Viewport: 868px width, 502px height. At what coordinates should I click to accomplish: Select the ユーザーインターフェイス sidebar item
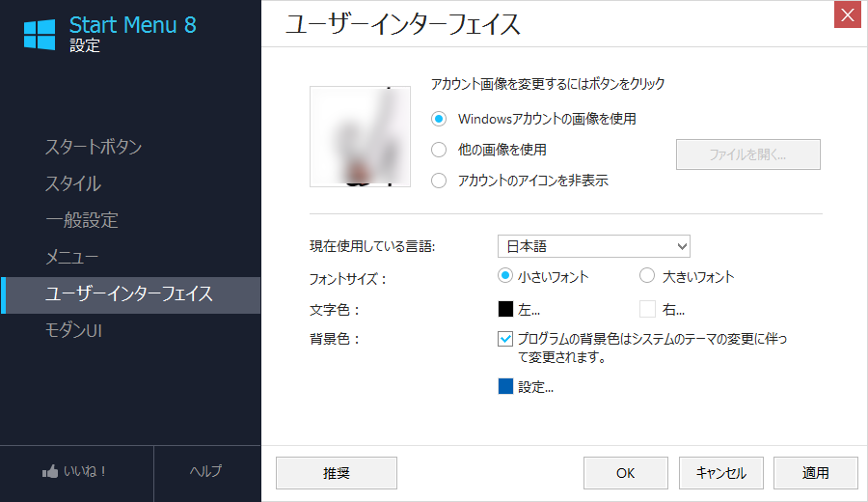(x=130, y=294)
